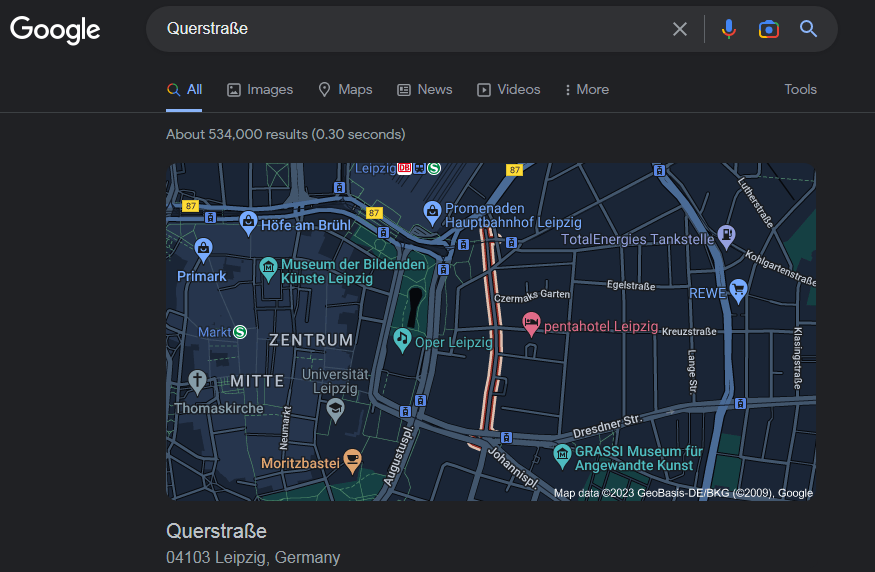Click the pentahotel Leipzig bed pin
This screenshot has width=875, height=572.
tap(531, 324)
